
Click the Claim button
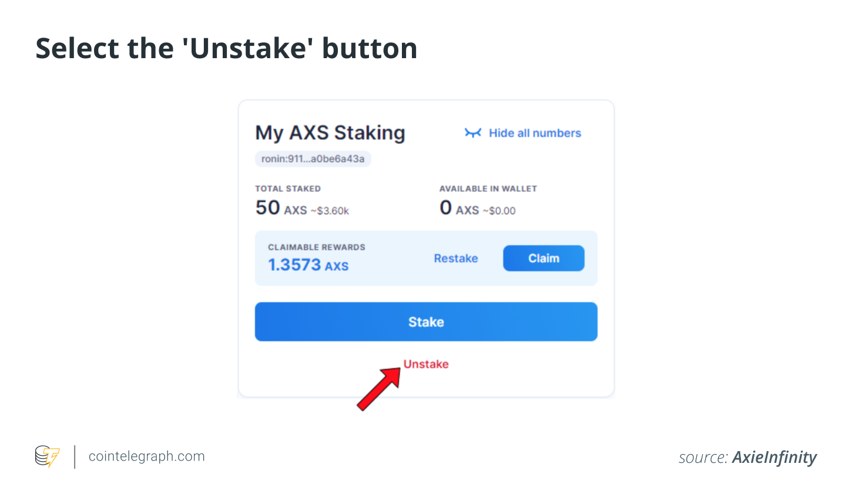point(544,258)
